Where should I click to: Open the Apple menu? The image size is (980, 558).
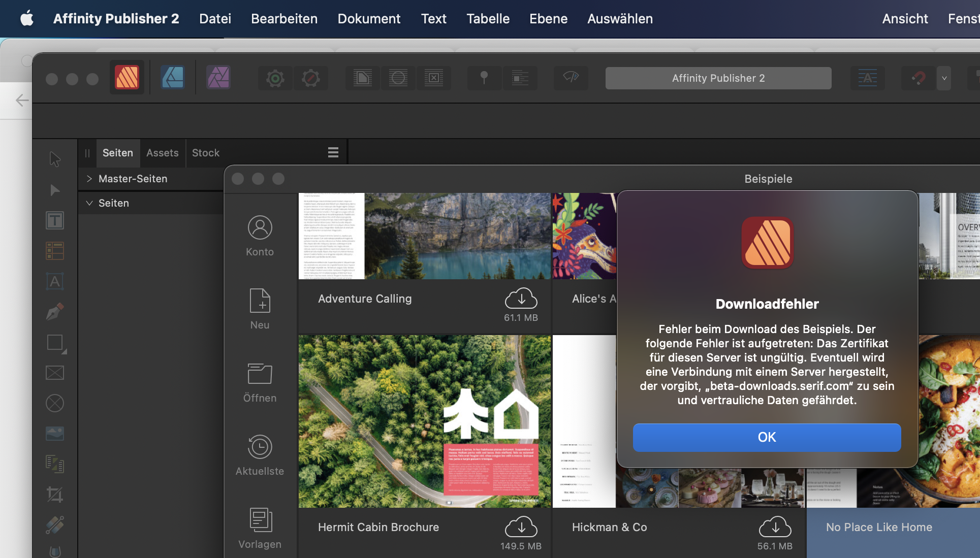click(27, 19)
